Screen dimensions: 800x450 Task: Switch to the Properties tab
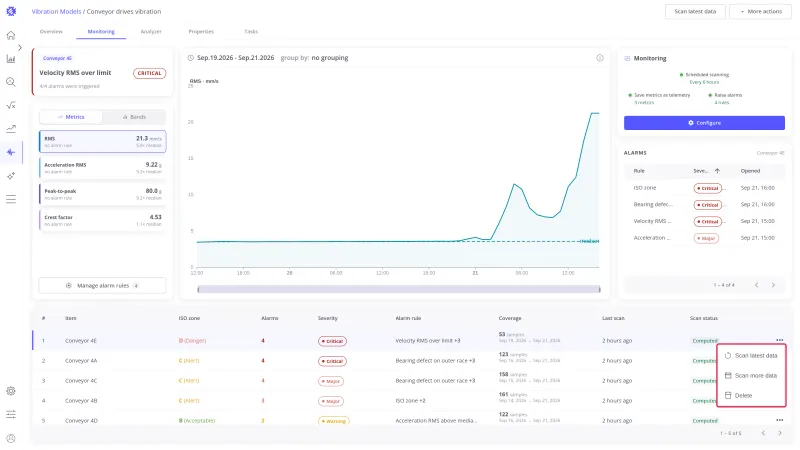[201, 32]
